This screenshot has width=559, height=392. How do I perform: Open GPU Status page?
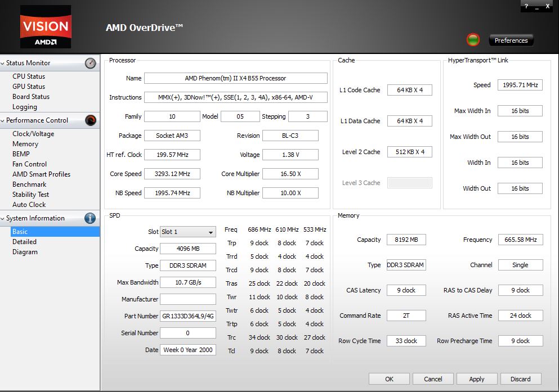(x=29, y=87)
